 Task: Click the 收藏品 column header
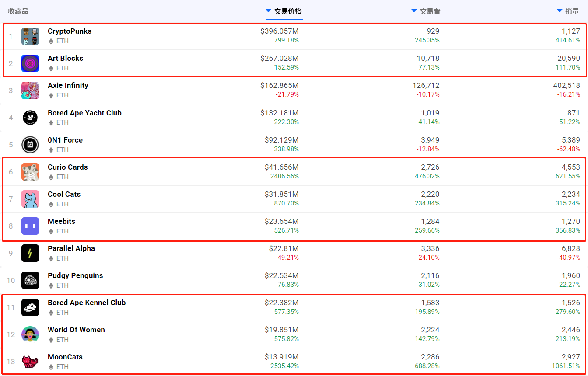tap(18, 11)
